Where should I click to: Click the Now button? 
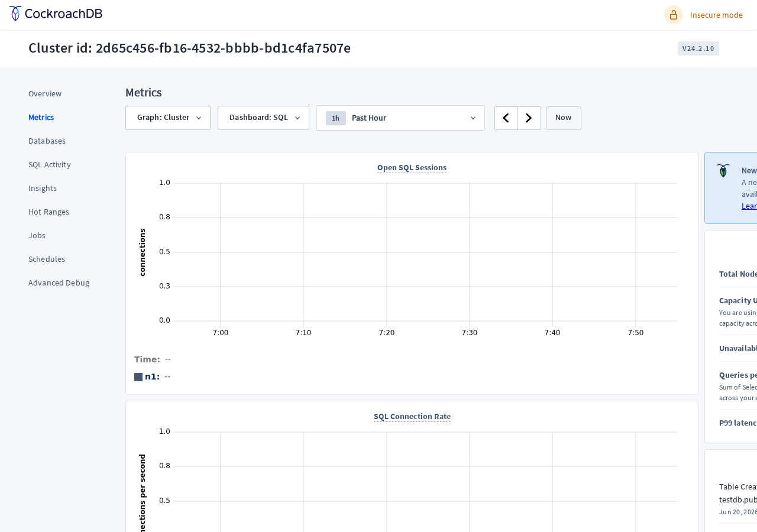click(x=564, y=118)
